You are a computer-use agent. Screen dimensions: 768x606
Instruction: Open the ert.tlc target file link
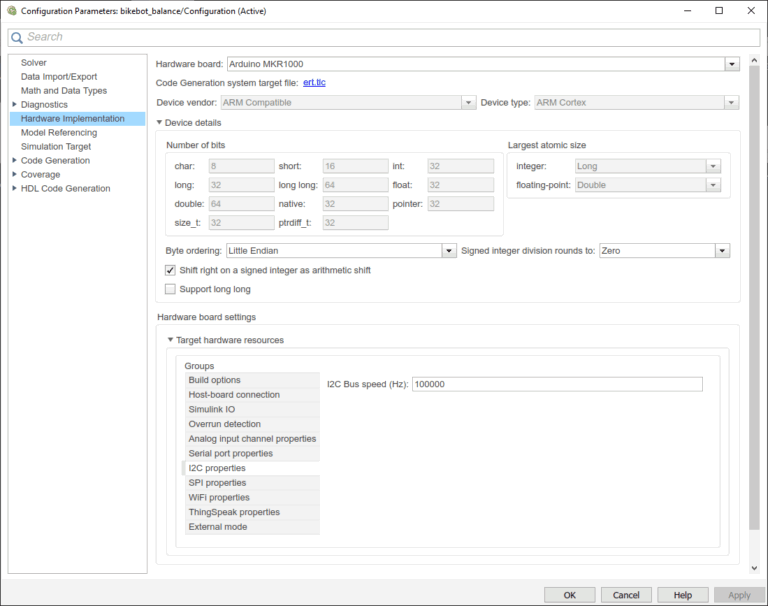coord(314,82)
